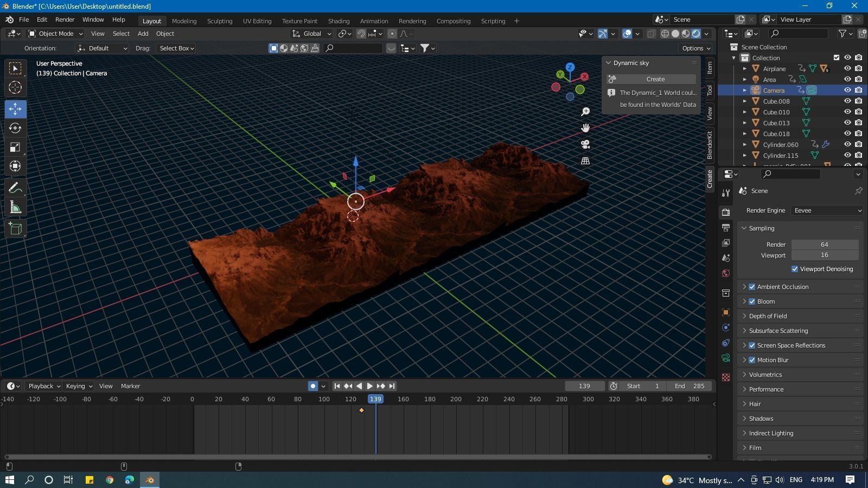Screen dimensions: 868x488
Task: Click the current frame 139 field
Action: click(585, 386)
